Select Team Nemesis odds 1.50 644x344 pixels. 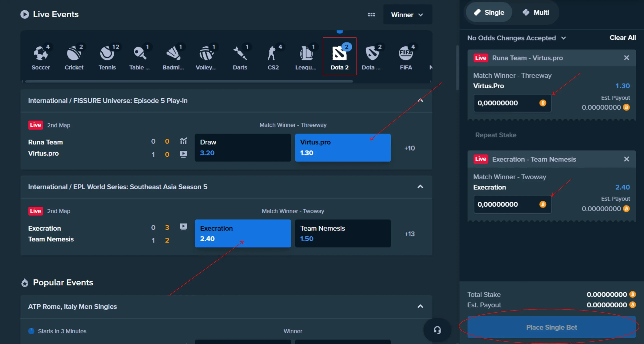click(x=343, y=234)
